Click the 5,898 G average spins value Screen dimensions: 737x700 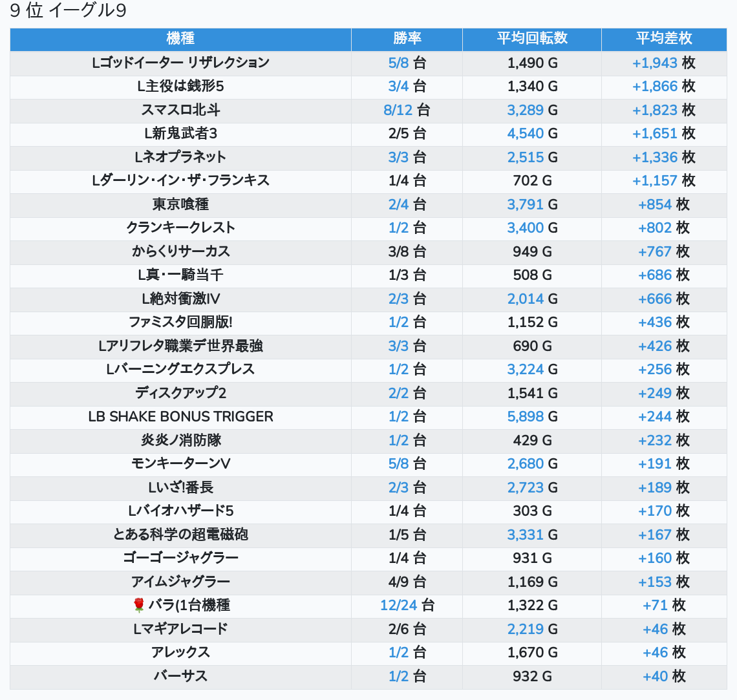tap(525, 416)
